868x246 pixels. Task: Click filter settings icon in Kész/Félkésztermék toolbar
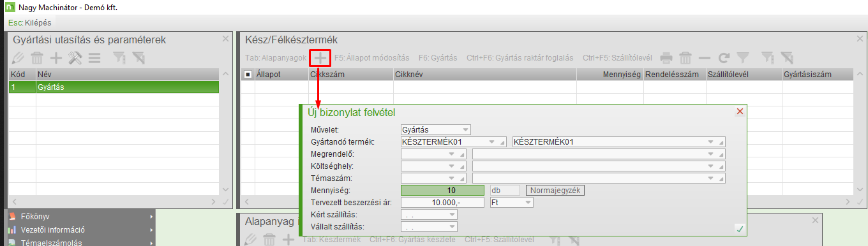pyautogui.click(x=768, y=58)
